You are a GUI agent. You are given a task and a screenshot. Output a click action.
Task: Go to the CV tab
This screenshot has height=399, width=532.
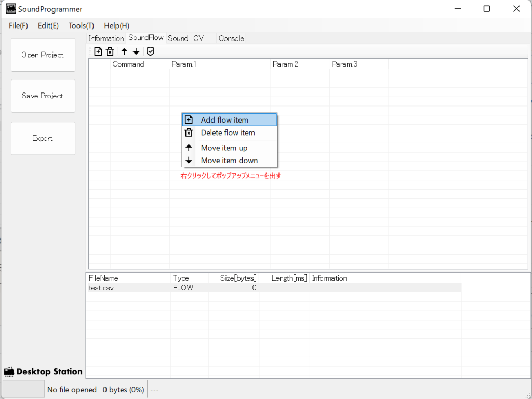[x=198, y=38]
